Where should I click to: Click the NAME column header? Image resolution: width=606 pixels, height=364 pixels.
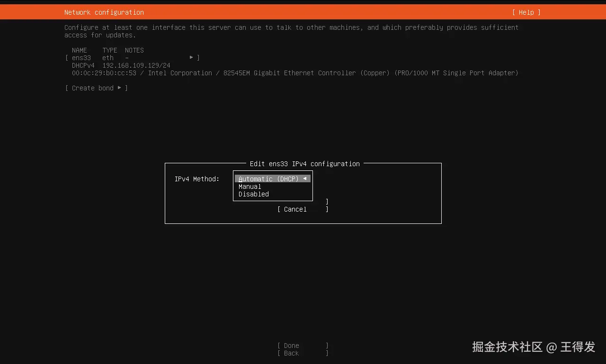coord(80,50)
